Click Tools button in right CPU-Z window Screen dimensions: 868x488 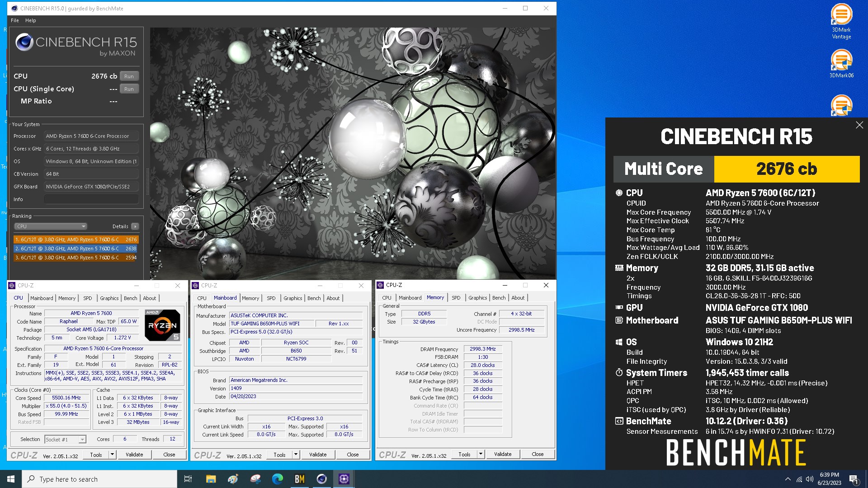[465, 455]
